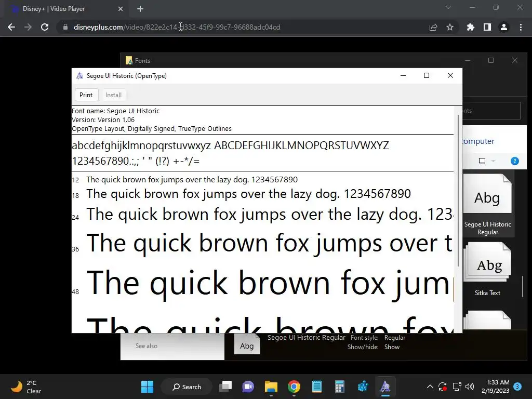
Task: Go forward in Chrome
Action: click(x=28, y=27)
